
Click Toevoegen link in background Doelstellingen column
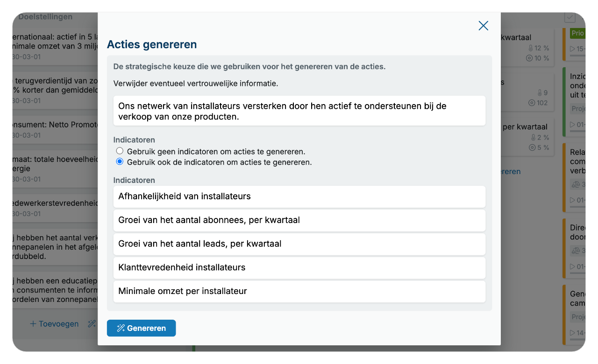(x=54, y=324)
